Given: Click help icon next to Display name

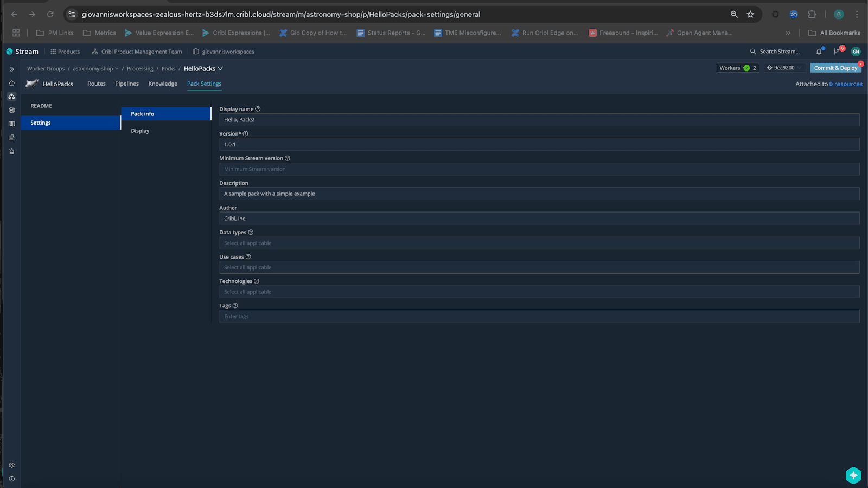Looking at the screenshot, I should click(258, 109).
